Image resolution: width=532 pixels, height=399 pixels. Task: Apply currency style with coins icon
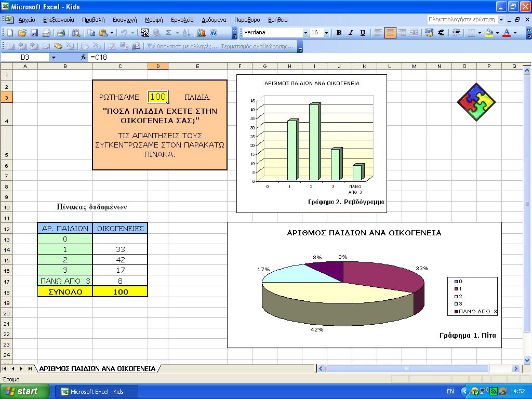[429, 33]
